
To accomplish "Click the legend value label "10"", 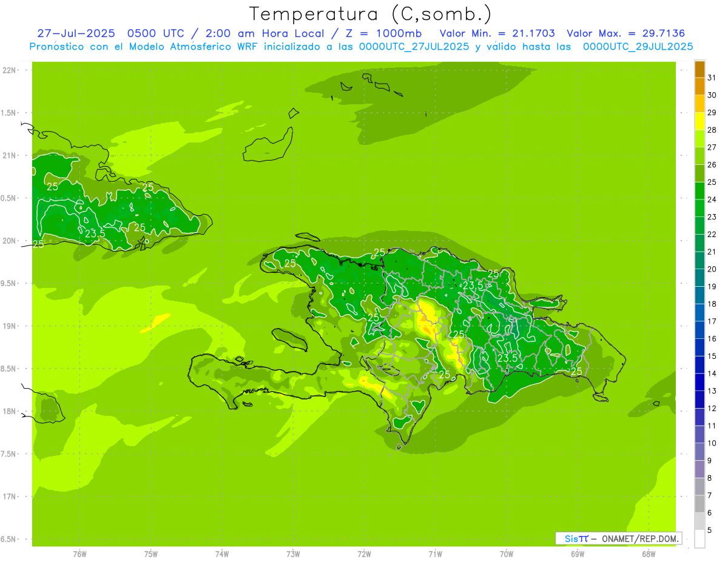I will 712,443.
